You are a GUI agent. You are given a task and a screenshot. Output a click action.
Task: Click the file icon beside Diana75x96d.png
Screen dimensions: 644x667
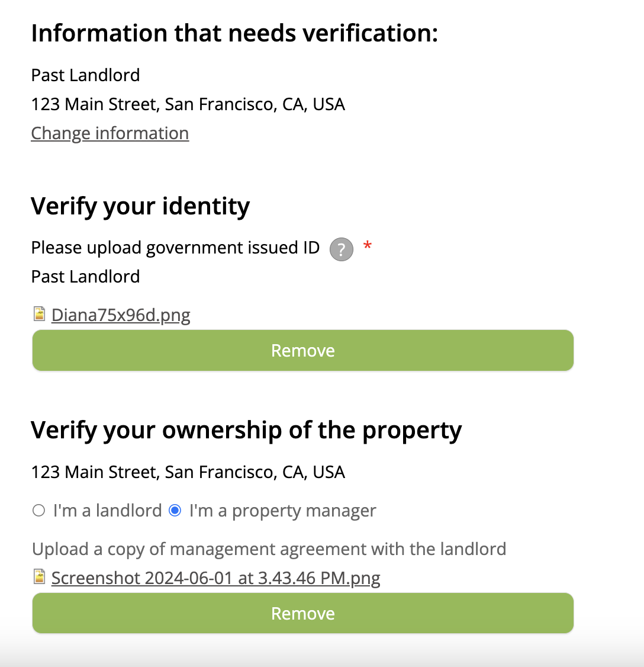(39, 314)
